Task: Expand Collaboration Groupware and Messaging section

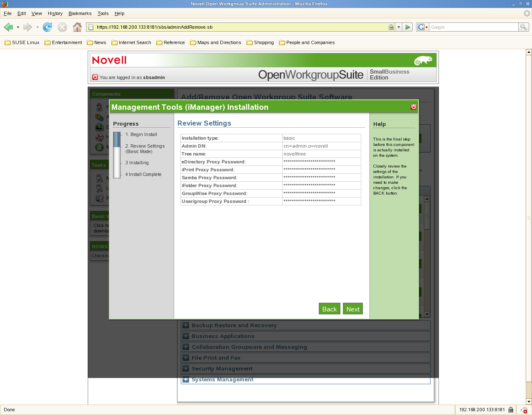Action: click(x=186, y=347)
